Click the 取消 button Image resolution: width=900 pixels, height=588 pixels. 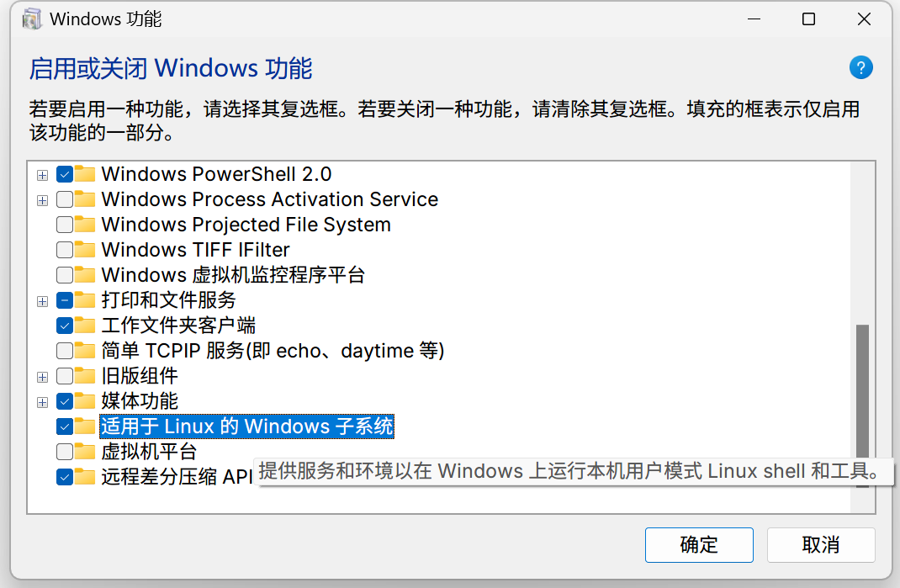[x=820, y=544]
